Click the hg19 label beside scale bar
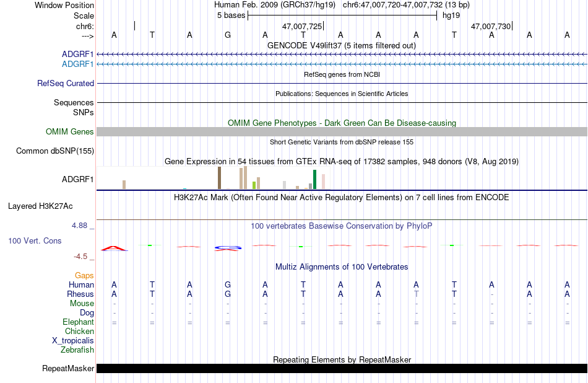Screen dimensions: 588x383 451,15
